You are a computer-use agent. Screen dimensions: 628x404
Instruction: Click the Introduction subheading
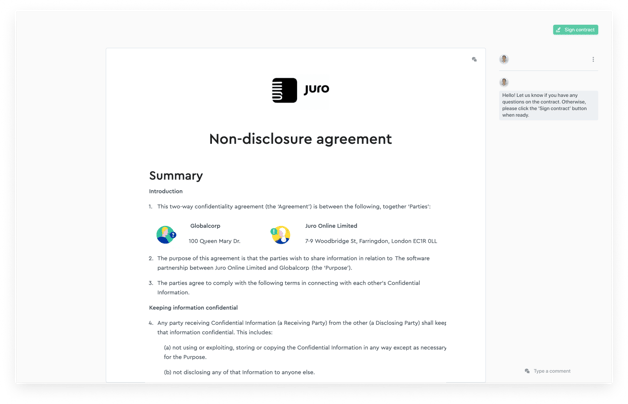(x=166, y=191)
